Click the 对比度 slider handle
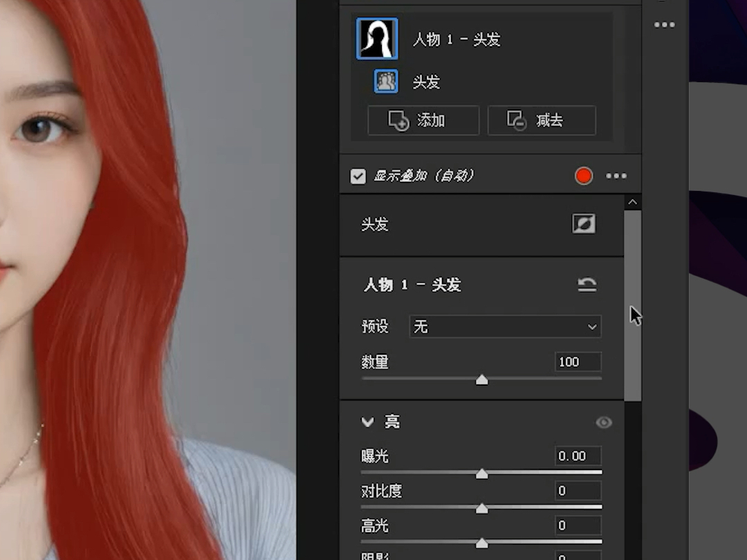 pos(482,507)
